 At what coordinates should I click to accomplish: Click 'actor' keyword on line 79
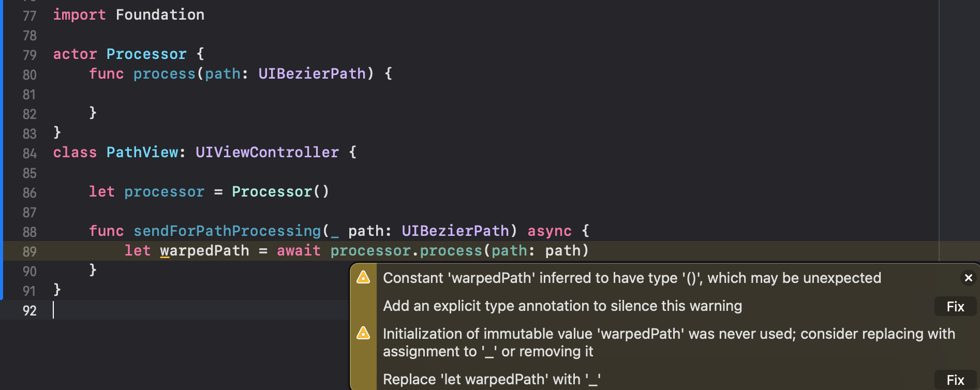pos(75,54)
